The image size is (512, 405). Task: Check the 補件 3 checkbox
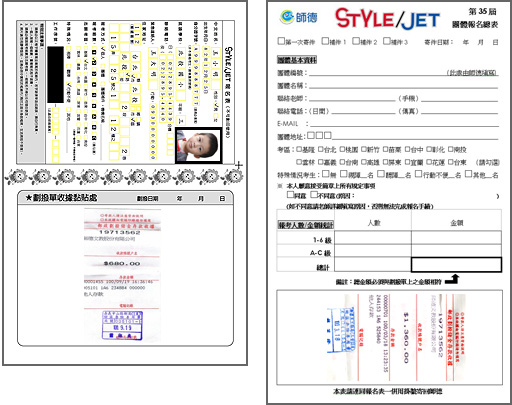386,41
